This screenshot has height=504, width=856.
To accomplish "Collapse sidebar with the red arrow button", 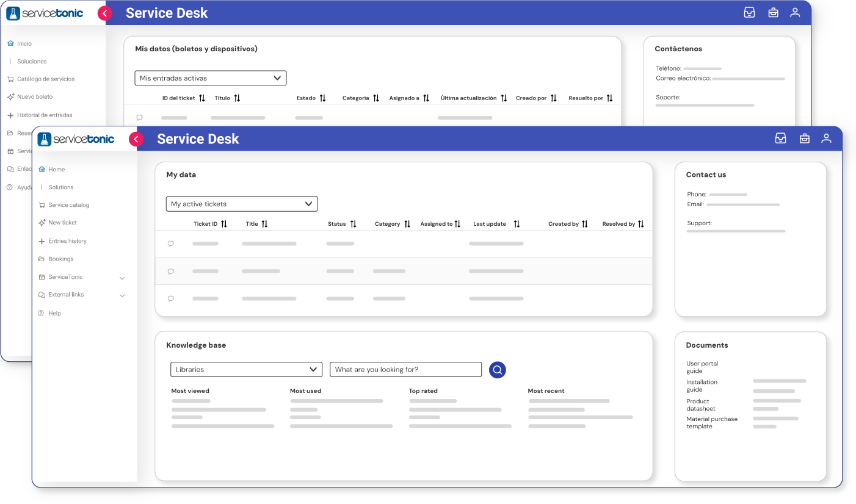I will [136, 139].
